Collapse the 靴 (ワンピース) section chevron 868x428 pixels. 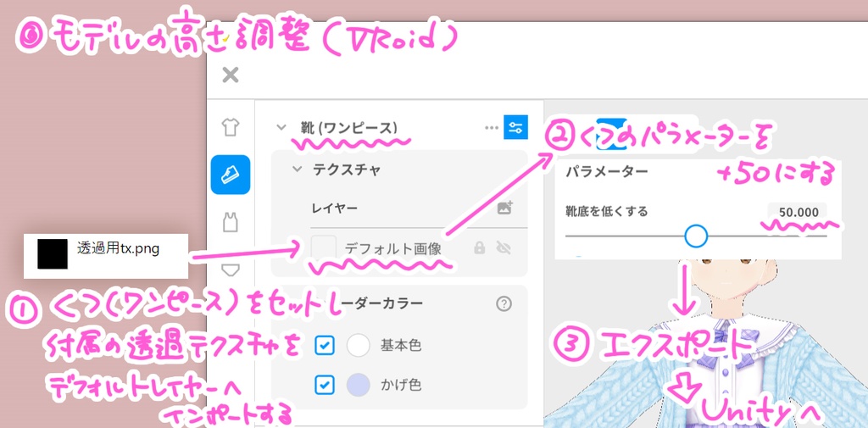281,127
